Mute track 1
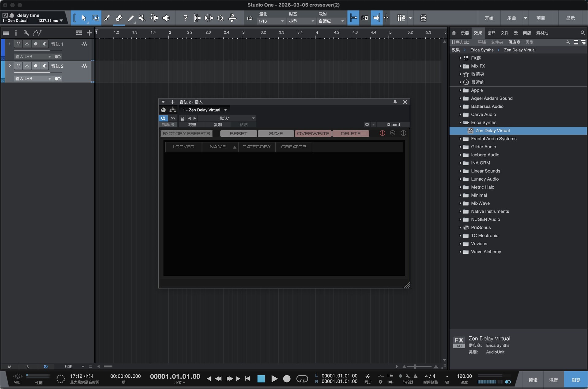The image size is (588, 389). [18, 44]
